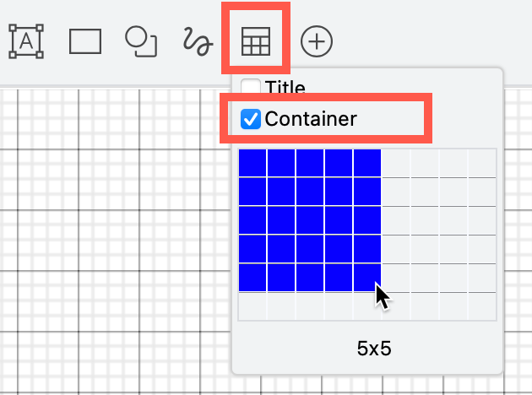Image resolution: width=532 pixels, height=395 pixels.
Task: Activate the Freehand drawing tool
Action: (x=198, y=41)
